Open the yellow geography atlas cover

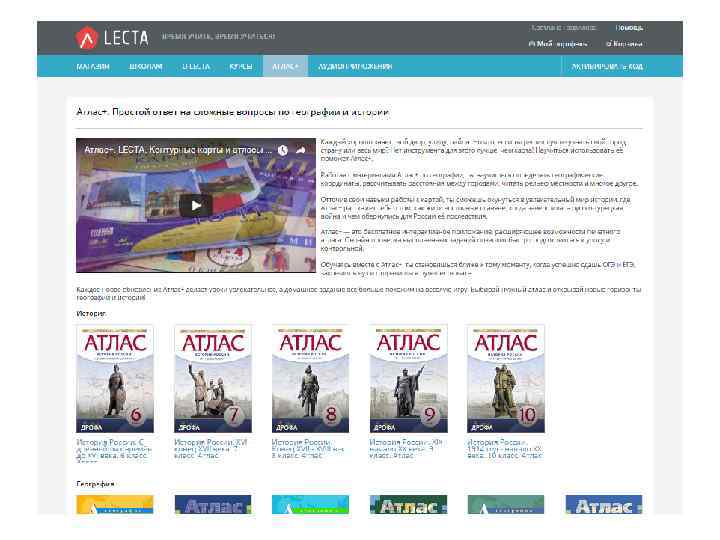[115, 504]
